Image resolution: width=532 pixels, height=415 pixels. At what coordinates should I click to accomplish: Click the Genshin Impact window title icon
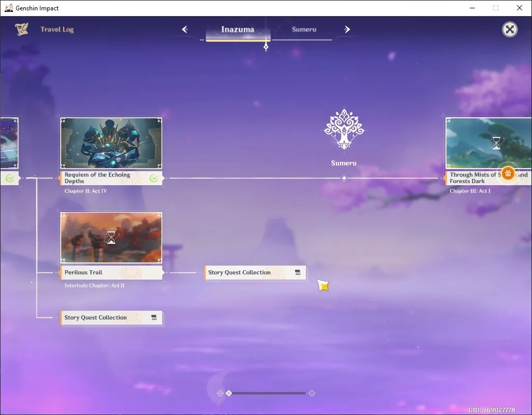coord(9,8)
